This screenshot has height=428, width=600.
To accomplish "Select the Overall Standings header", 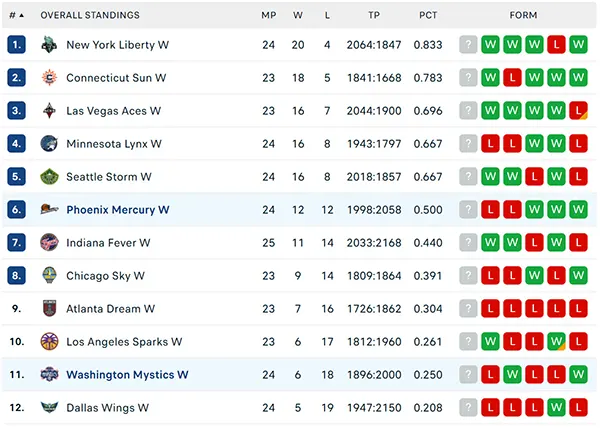I will (90, 15).
